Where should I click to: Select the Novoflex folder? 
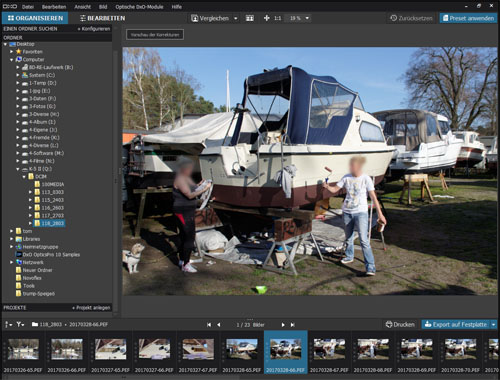tap(32, 278)
